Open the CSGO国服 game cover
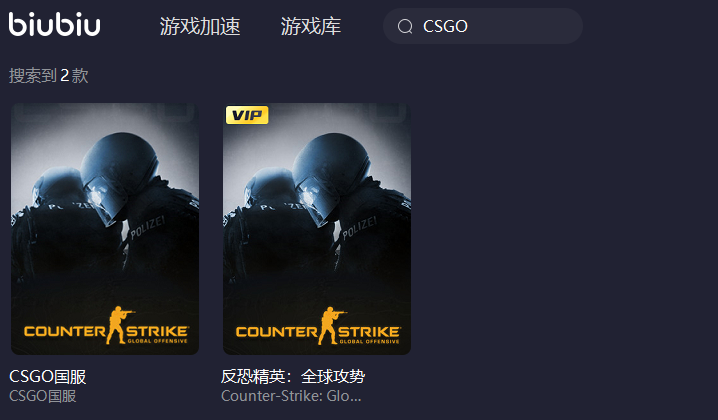The image size is (718, 420). click(x=105, y=229)
